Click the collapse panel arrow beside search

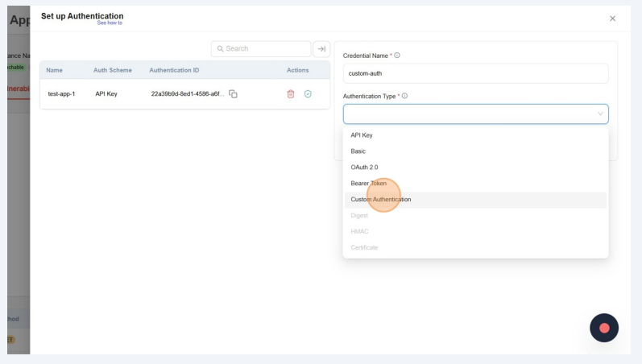(321, 49)
